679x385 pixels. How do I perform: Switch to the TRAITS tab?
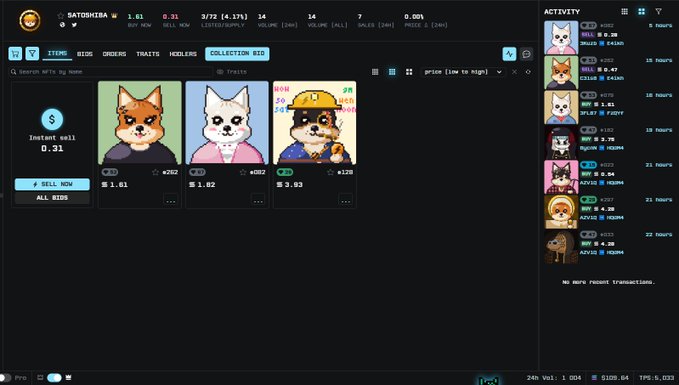pyautogui.click(x=148, y=54)
